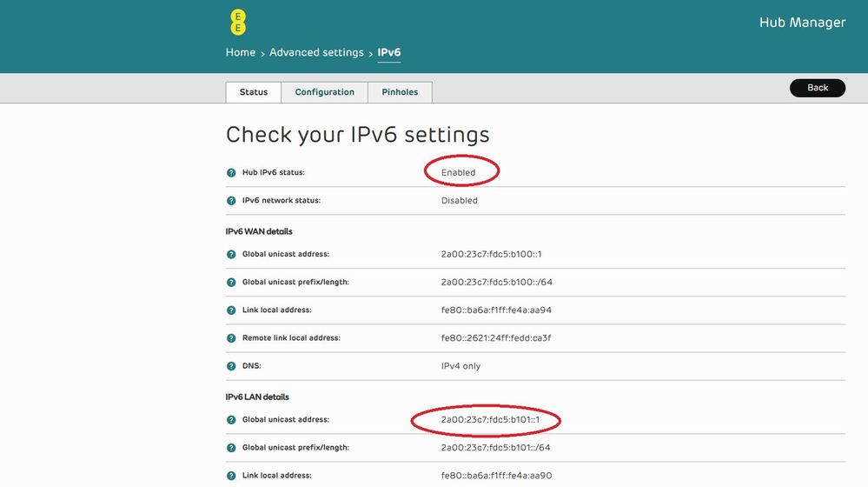Screen dimensions: 868x487
Task: Switch to the Configuration tab
Action: pyautogui.click(x=324, y=92)
